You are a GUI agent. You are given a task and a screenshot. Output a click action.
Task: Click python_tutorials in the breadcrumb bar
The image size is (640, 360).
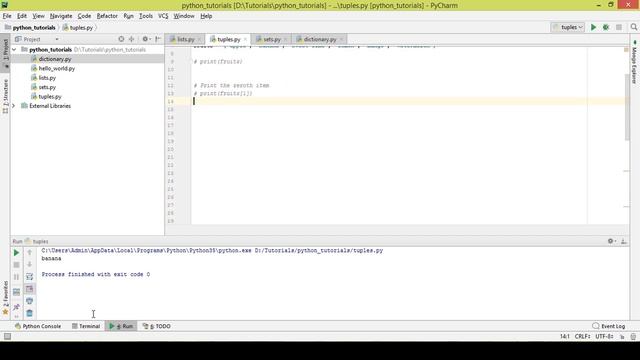pos(34,28)
